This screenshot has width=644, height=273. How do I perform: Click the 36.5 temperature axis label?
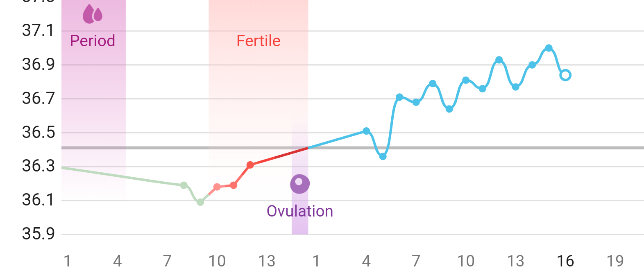pyautogui.click(x=38, y=133)
